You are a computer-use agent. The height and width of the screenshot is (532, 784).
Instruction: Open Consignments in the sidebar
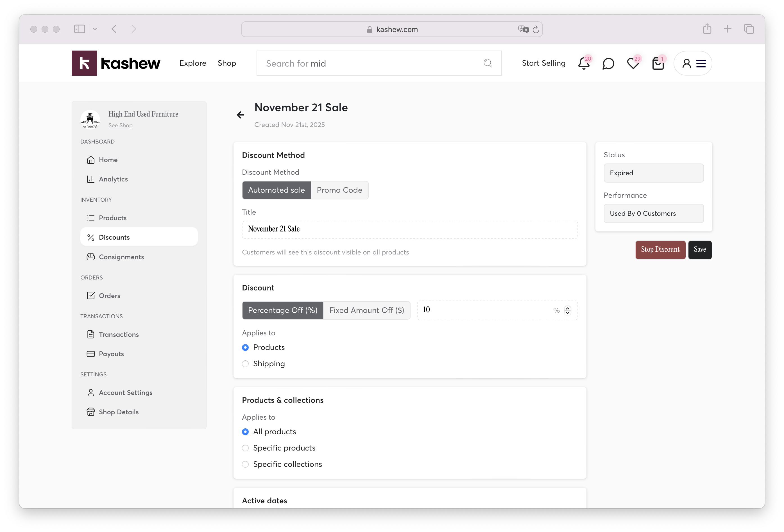pyautogui.click(x=121, y=257)
